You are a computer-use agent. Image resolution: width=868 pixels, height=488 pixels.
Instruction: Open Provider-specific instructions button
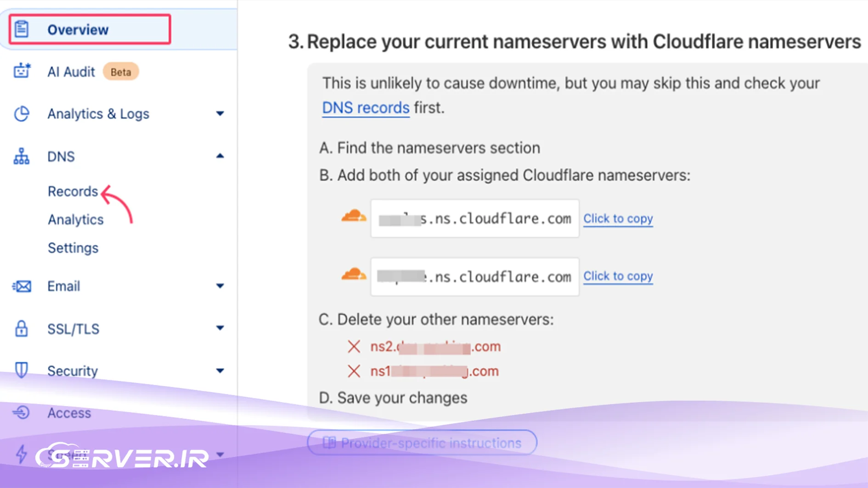coord(422,443)
